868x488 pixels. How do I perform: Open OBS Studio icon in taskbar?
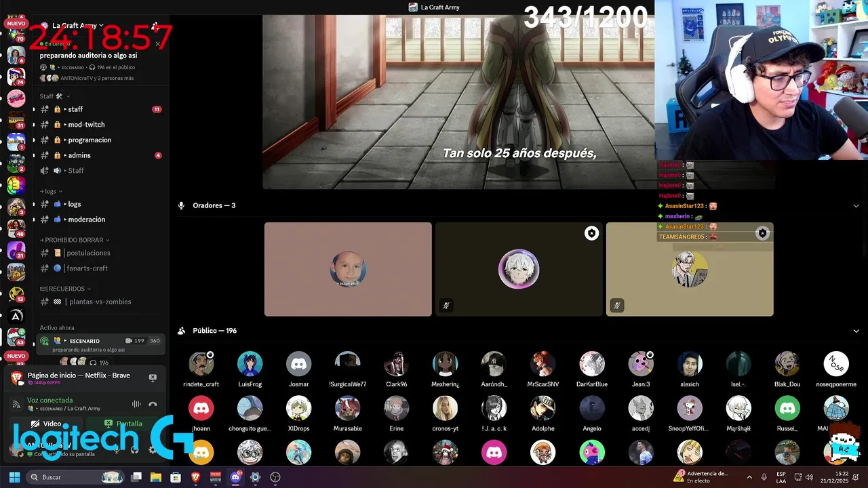(x=275, y=477)
